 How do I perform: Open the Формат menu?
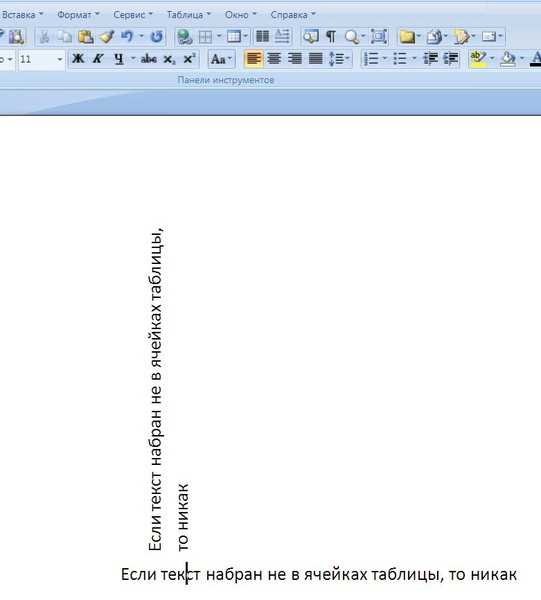point(78,15)
